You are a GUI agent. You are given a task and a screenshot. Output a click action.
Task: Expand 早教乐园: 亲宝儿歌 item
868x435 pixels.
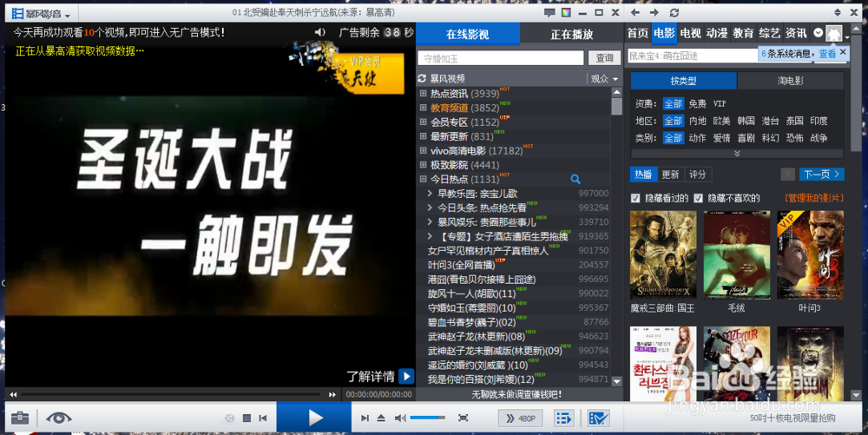(430, 193)
